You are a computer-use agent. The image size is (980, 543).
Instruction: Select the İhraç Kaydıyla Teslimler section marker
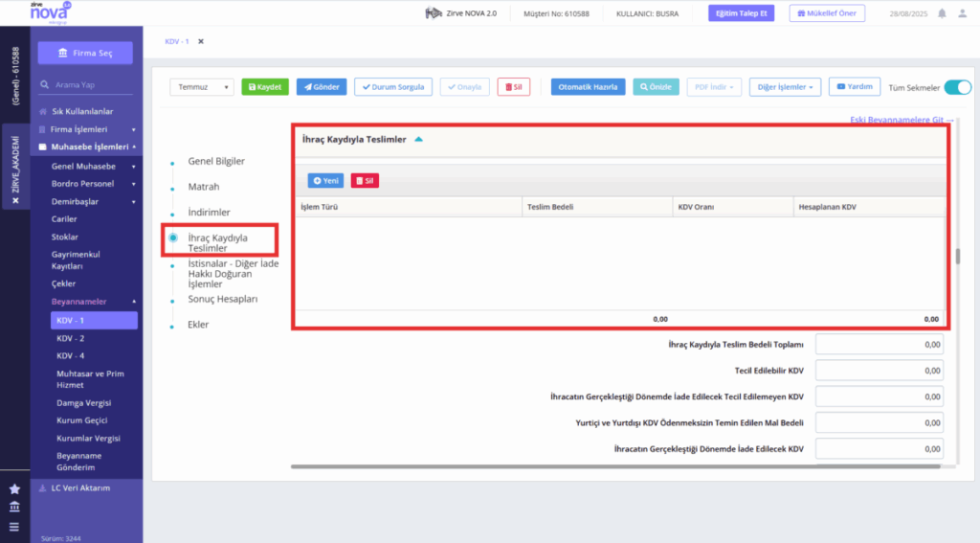173,238
